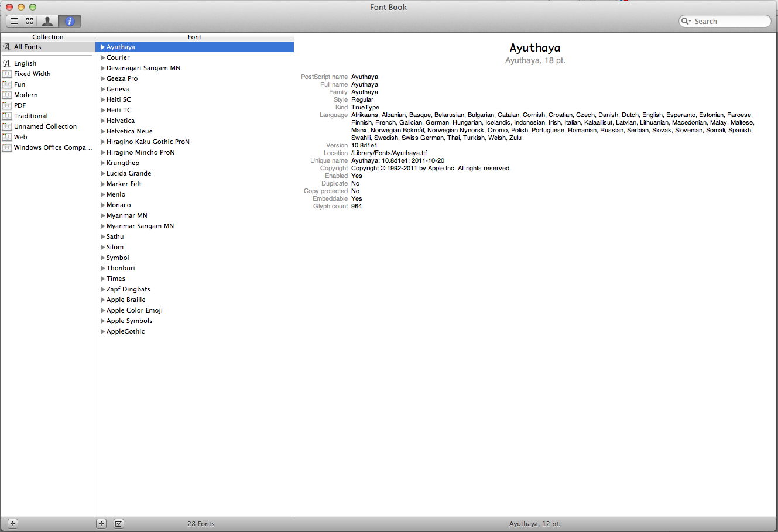Click the Font Book window title

point(388,7)
